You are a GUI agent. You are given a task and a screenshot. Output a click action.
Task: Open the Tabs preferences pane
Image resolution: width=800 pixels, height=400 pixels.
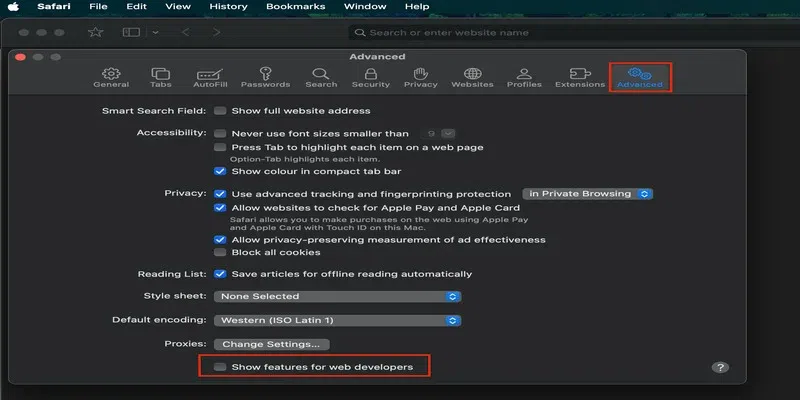(x=161, y=78)
